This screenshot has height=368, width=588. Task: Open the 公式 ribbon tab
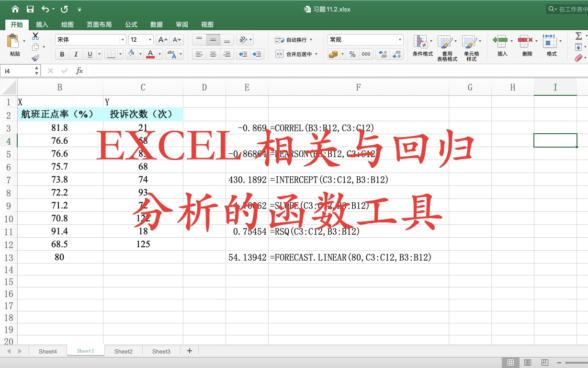pyautogui.click(x=130, y=24)
